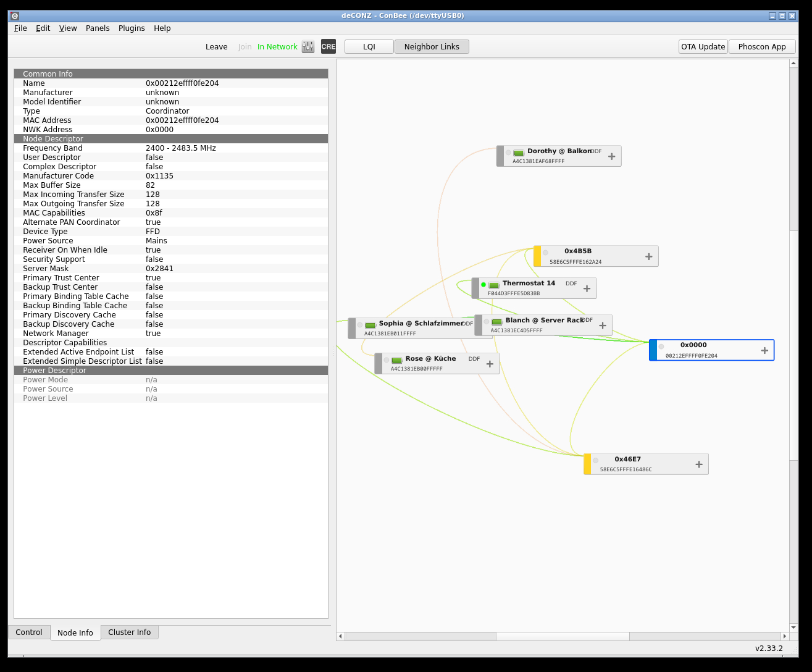The image size is (812, 672).
Task: Expand endpoints of Rose @ Küche node
Action: pyautogui.click(x=490, y=364)
